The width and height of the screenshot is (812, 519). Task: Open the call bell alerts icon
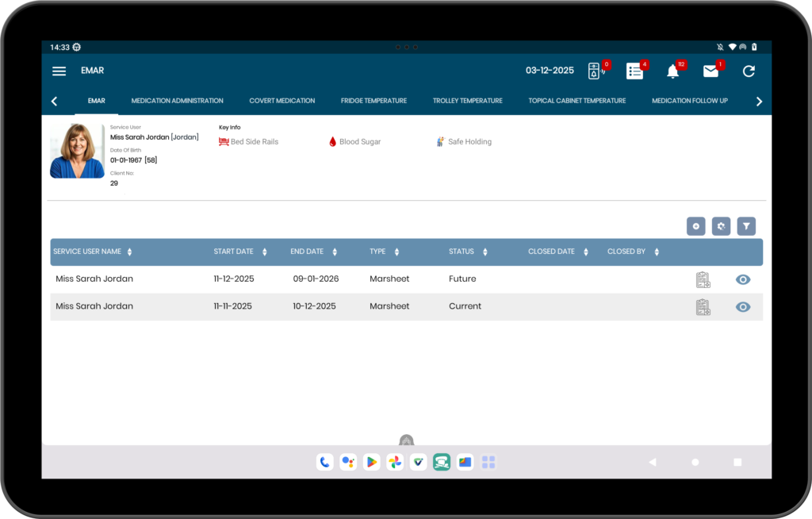[x=595, y=71]
